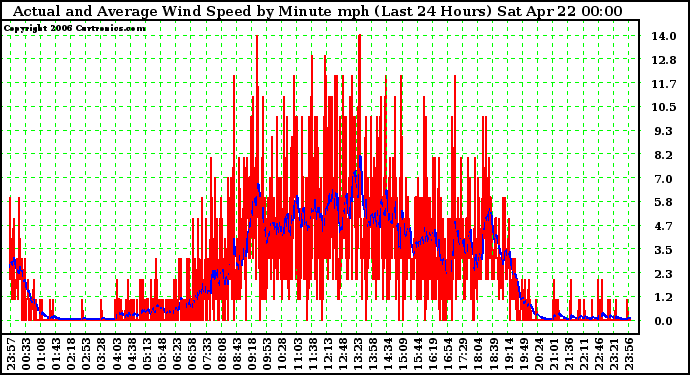The image size is (690, 375).
Task: Click the 06:58 time label
Action: [192, 353]
